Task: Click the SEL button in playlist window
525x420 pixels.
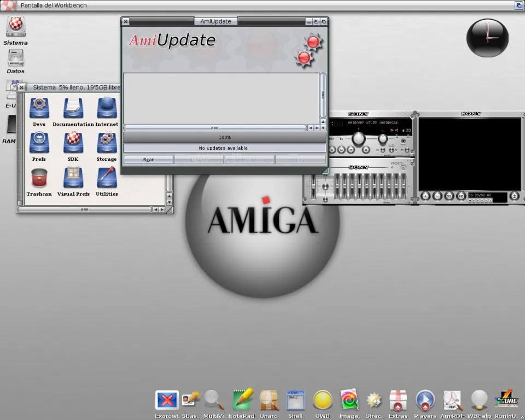Action: coord(449,196)
